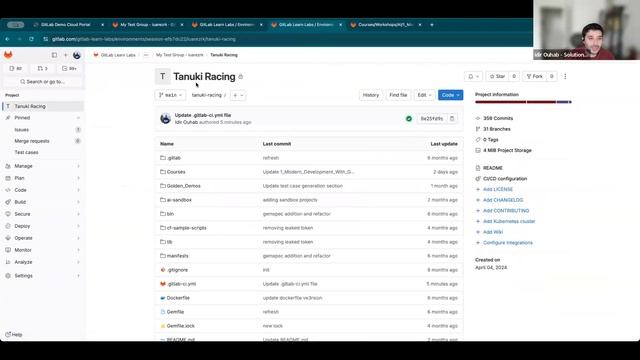
Task: Open the blue Code dropdown
Action: tap(451, 95)
